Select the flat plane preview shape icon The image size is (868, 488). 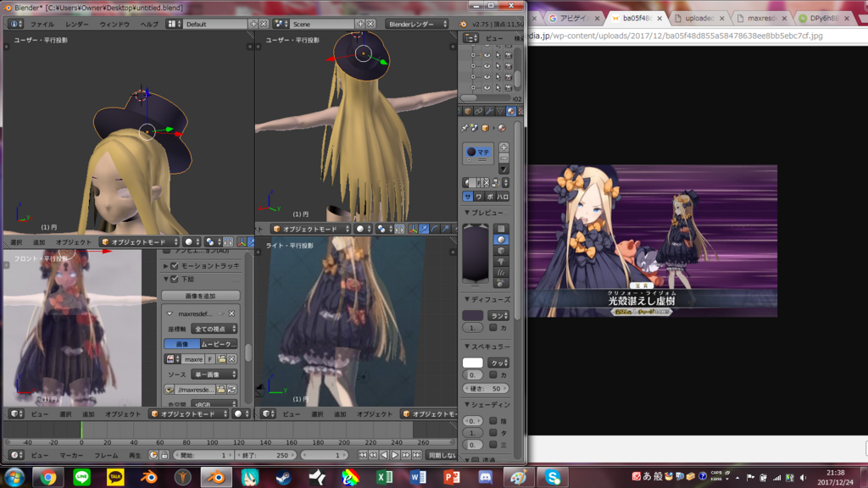pos(501,229)
